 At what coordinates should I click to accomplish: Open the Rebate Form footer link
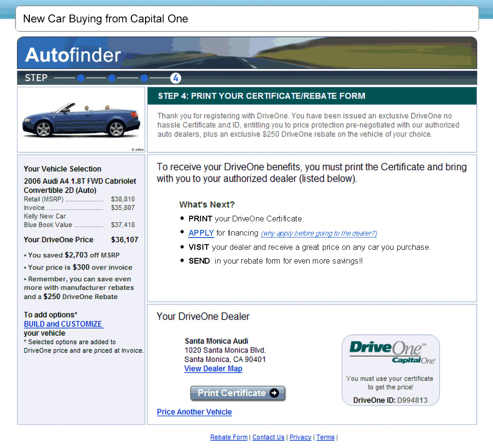(229, 437)
